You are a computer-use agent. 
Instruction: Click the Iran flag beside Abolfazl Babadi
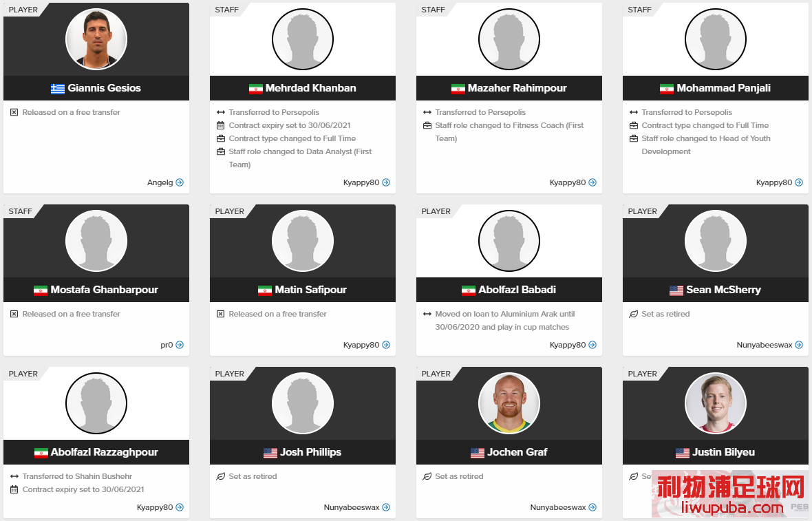click(468, 290)
